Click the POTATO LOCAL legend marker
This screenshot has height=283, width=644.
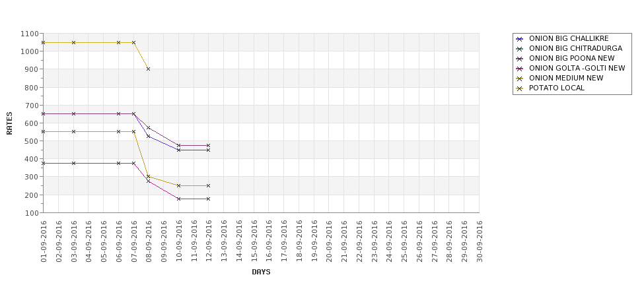520,88
